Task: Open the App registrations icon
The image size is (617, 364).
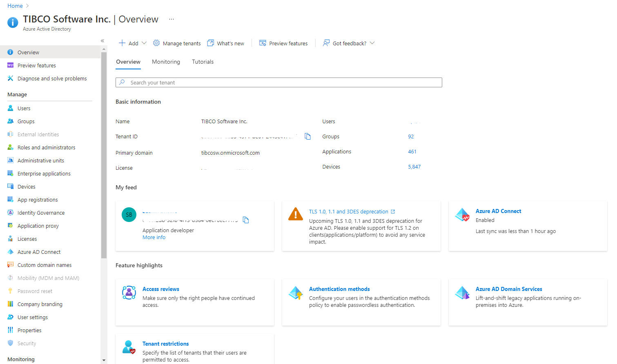Action: [11, 200]
